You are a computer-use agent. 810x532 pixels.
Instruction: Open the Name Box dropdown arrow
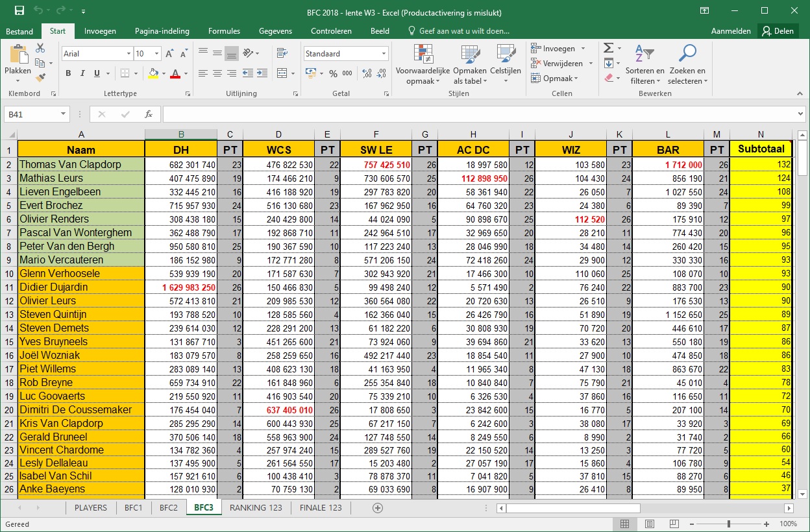(x=63, y=114)
